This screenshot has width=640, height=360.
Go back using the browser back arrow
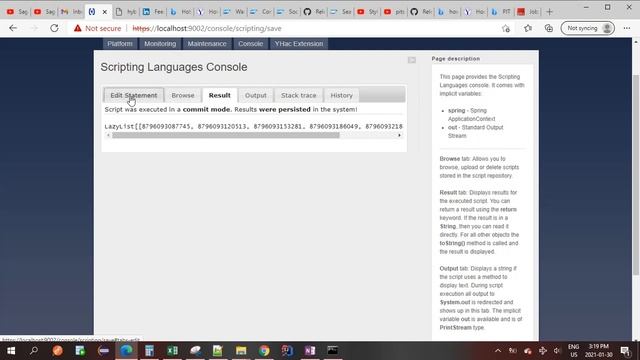[13, 28]
